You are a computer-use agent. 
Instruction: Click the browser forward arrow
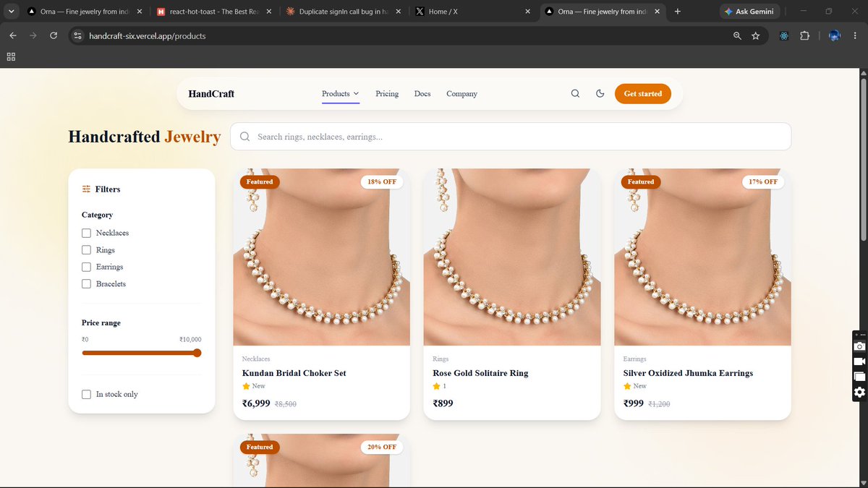(x=33, y=35)
